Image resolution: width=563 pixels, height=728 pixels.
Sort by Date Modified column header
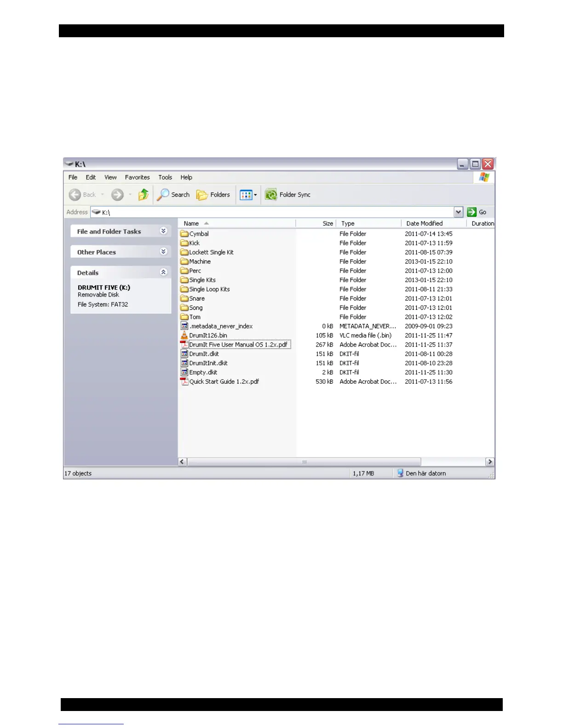point(434,223)
